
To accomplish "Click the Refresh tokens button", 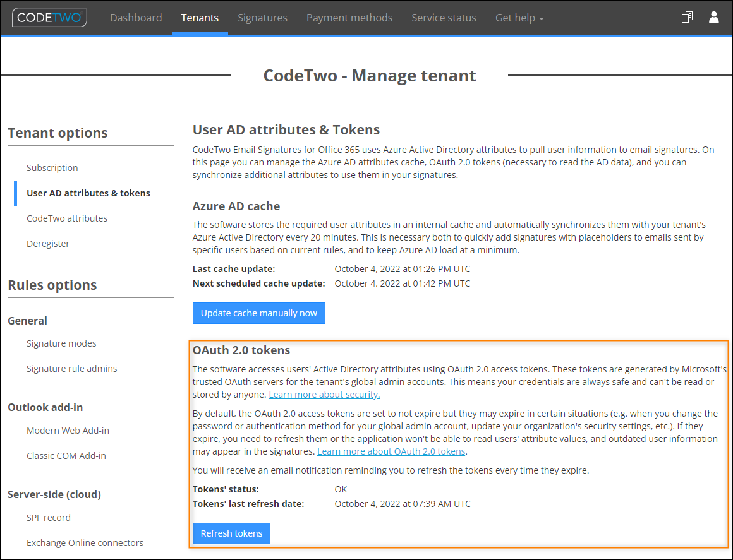I will [231, 533].
